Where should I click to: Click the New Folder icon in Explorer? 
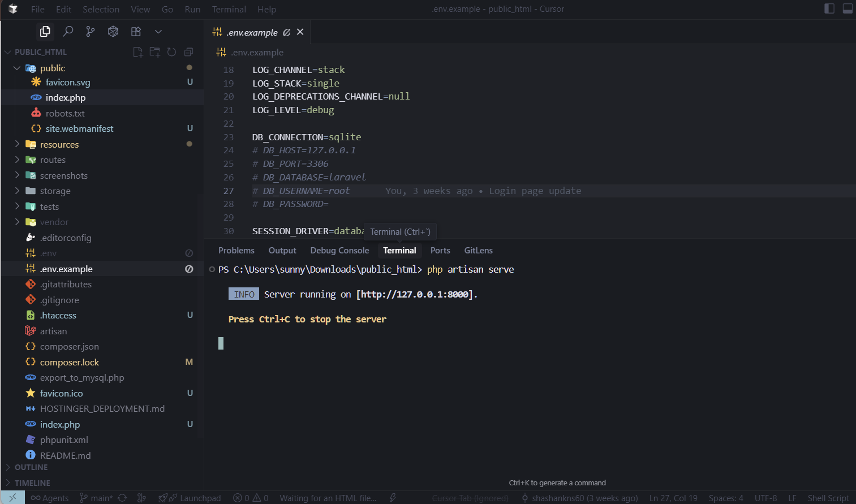[x=154, y=51]
